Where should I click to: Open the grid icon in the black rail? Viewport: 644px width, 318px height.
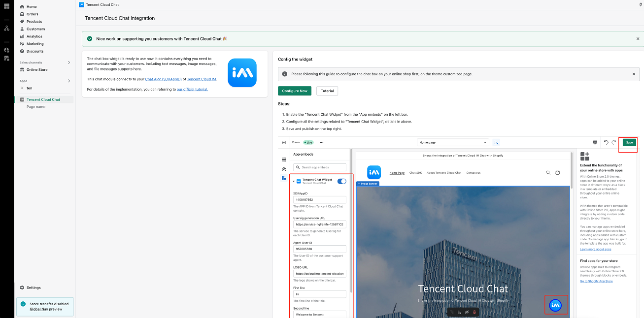pos(6,6)
